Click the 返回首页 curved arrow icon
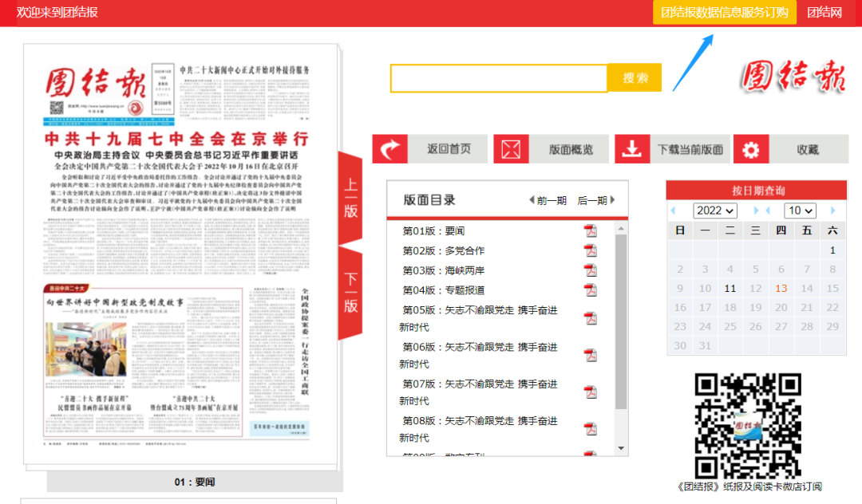The width and height of the screenshot is (862, 504). tap(390, 149)
